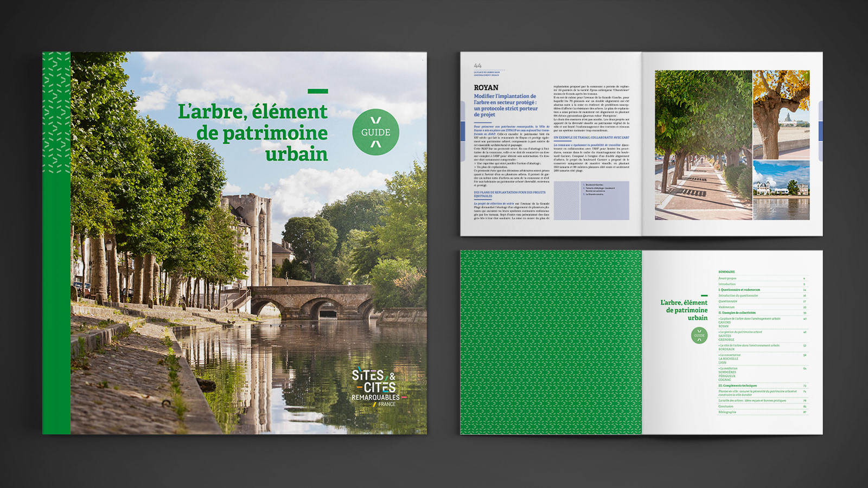The width and height of the screenshot is (868, 488).
Task: Click LA ROCHELLE in the summary
Action: tap(729, 358)
